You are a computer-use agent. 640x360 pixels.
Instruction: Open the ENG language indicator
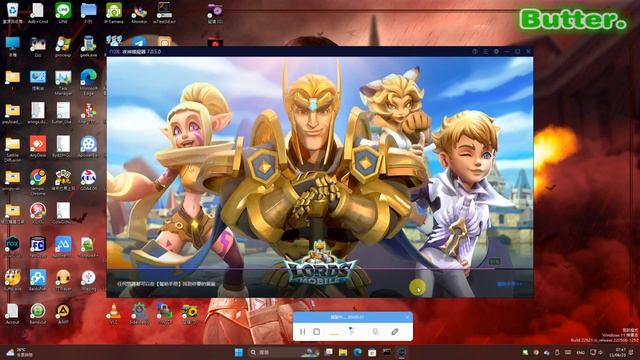(x=580, y=352)
